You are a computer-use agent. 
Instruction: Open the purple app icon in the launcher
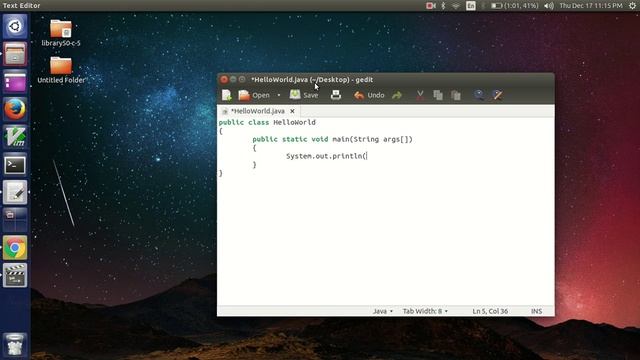15,82
